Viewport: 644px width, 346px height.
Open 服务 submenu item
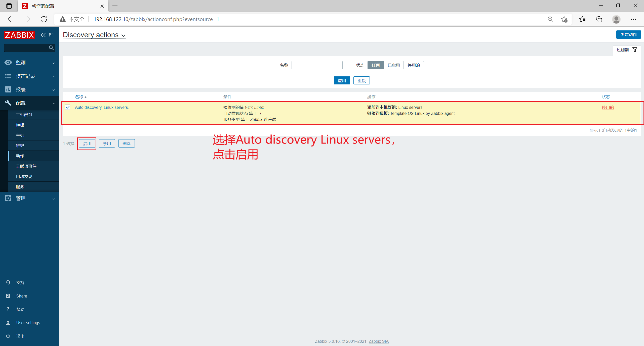(34, 187)
